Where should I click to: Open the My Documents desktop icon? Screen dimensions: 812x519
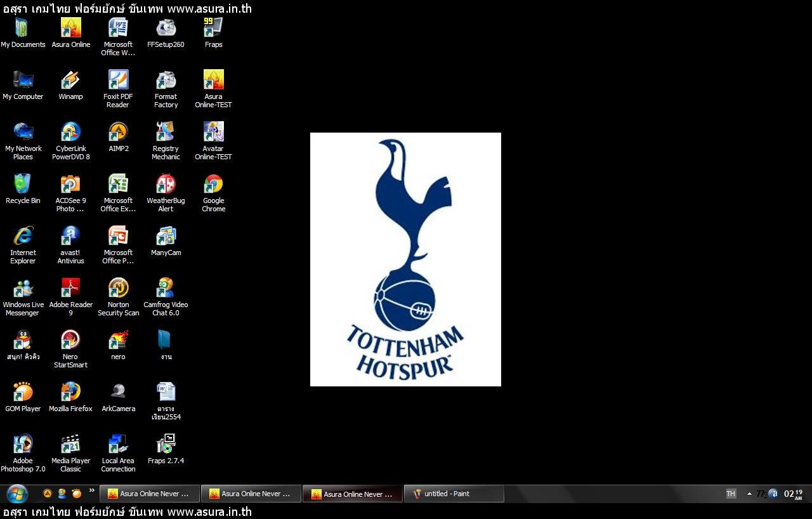point(23,33)
